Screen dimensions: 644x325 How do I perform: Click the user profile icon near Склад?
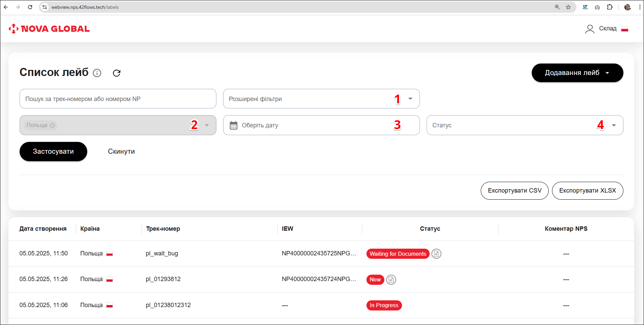590,29
